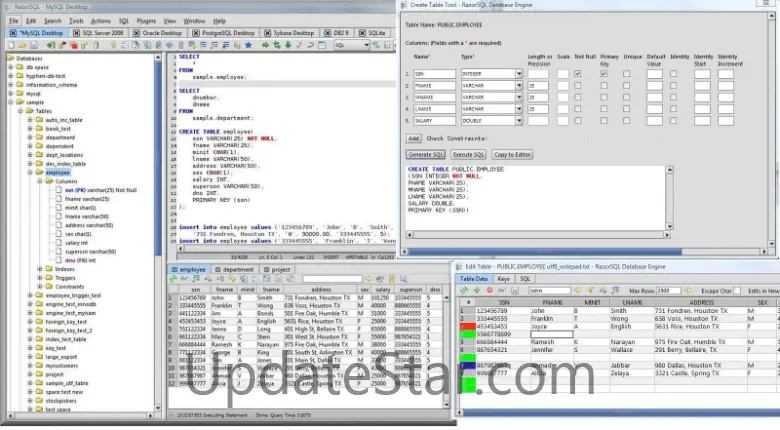Select the department table in the tree
This screenshot has height=430, width=780.
60,137
